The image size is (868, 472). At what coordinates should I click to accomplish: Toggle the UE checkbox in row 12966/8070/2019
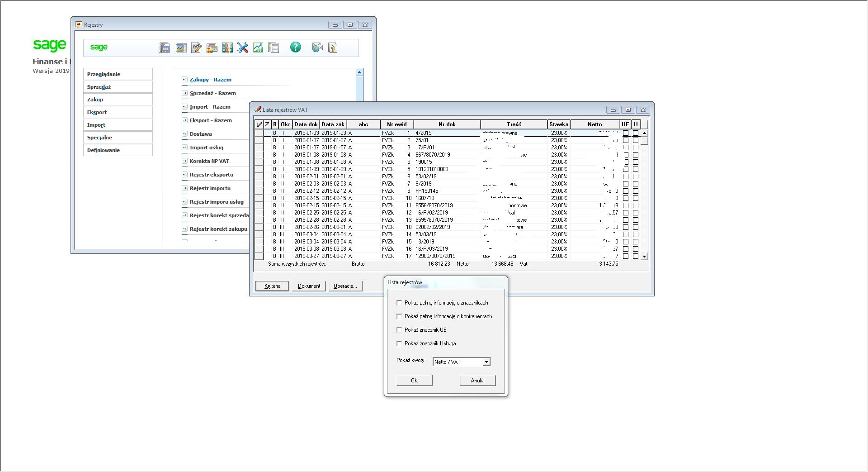click(x=626, y=256)
